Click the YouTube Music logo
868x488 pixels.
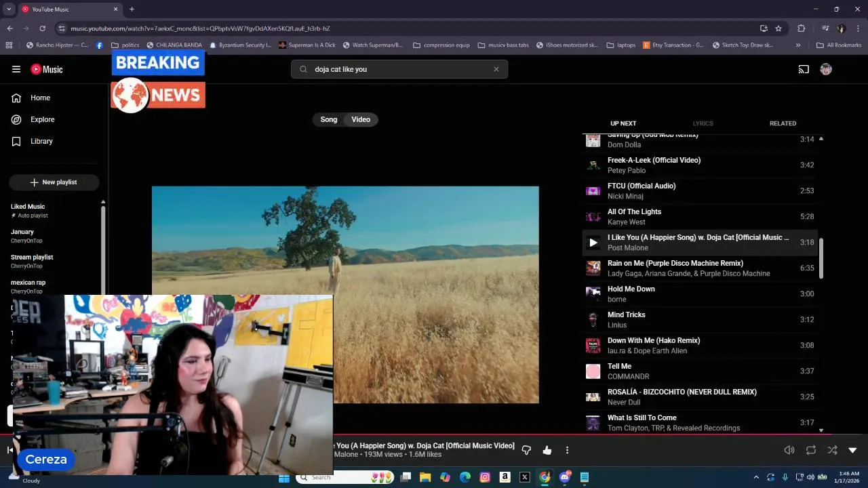[47, 69]
